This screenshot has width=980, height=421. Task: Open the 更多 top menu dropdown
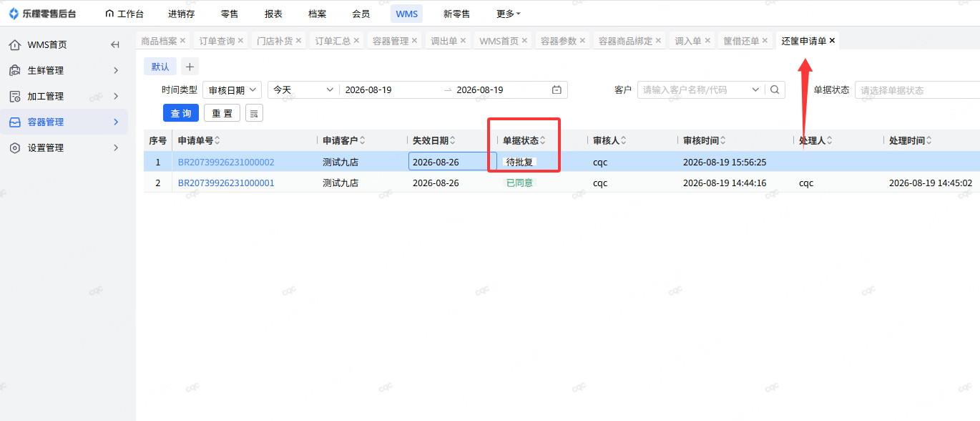click(x=509, y=14)
